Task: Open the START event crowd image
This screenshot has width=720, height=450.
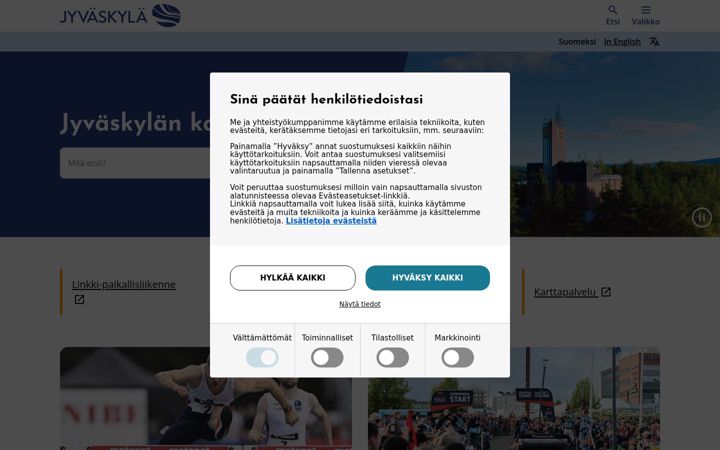Action: coord(514,398)
